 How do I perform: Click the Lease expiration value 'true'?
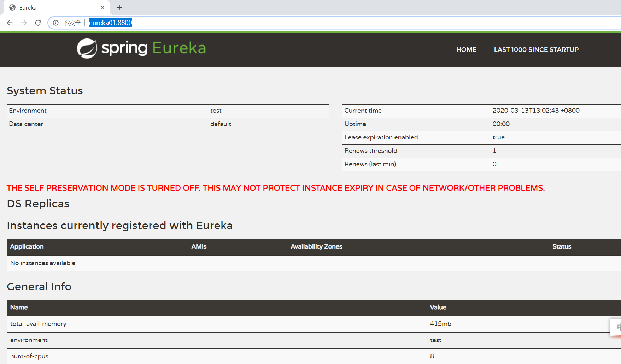point(499,137)
